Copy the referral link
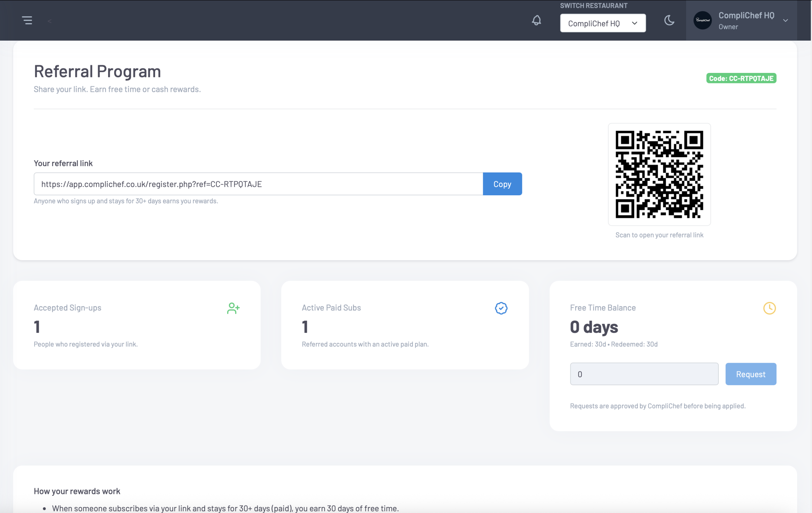The image size is (812, 513). coord(502,184)
